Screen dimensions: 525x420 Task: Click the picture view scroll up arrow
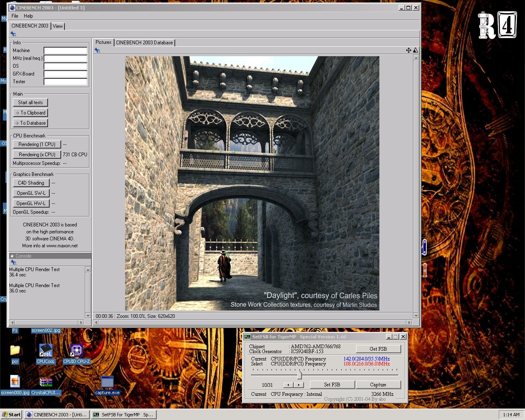point(416,58)
